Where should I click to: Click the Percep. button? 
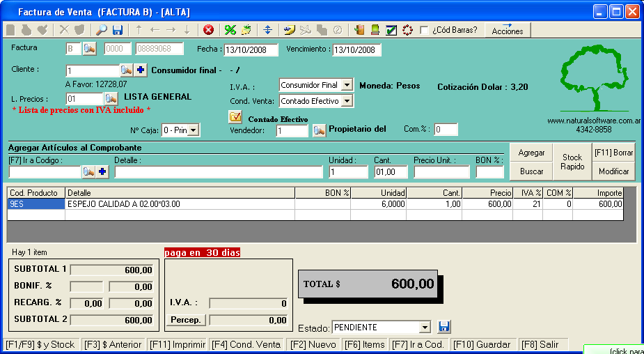186,320
